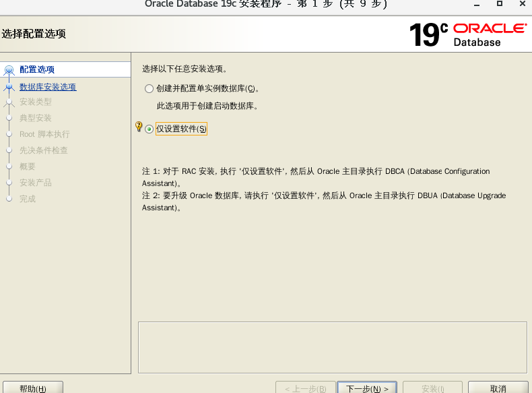
Task: Click '下一步(N) >' button
Action: pyautogui.click(x=367, y=388)
